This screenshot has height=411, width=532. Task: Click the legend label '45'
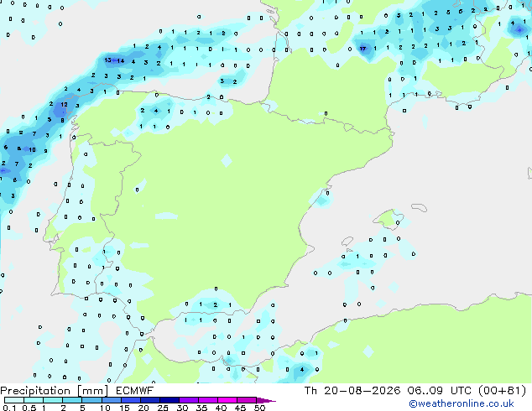[240, 408]
